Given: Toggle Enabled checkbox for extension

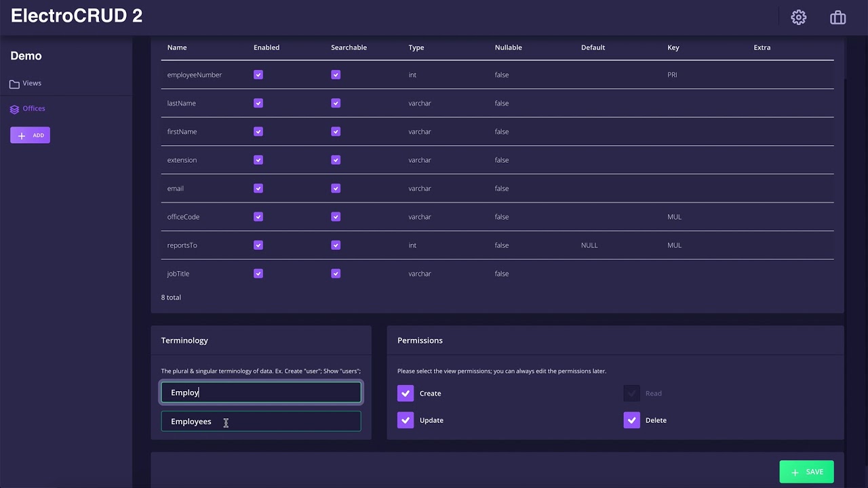Looking at the screenshot, I should [258, 160].
